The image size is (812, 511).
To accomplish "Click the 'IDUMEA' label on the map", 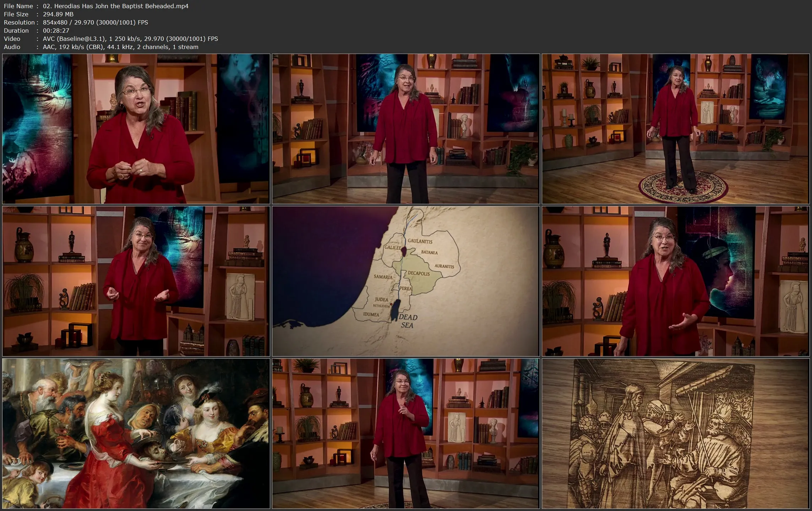I will click(371, 314).
